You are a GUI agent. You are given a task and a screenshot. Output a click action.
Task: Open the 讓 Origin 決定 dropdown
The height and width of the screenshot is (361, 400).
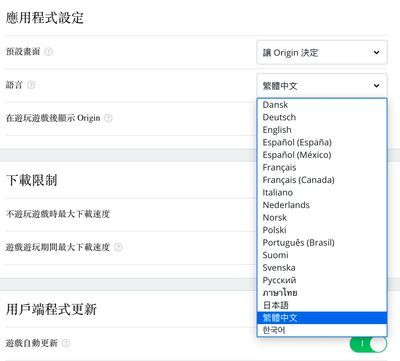(x=322, y=52)
